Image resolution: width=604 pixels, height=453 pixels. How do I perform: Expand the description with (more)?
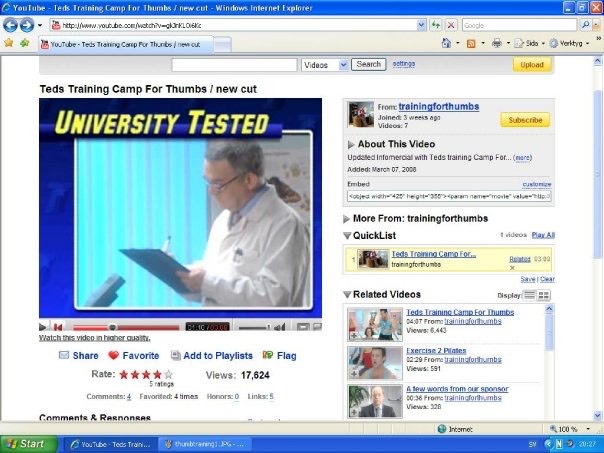tap(522, 158)
